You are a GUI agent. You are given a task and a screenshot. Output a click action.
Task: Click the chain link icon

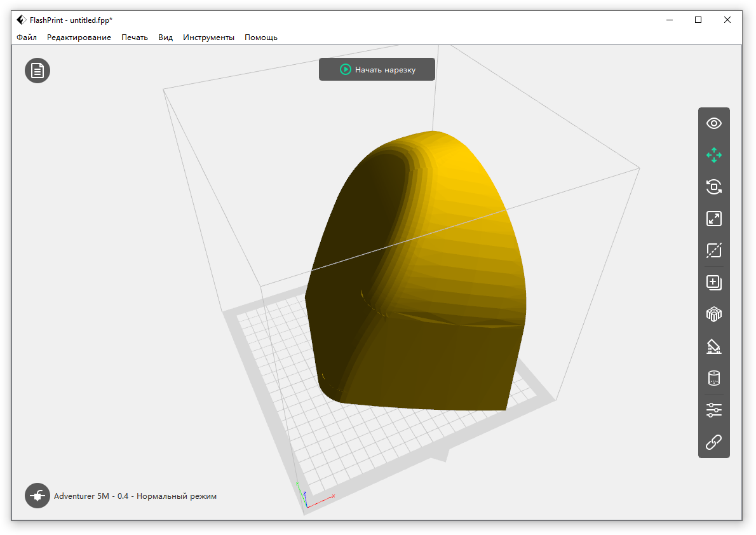[x=713, y=442]
